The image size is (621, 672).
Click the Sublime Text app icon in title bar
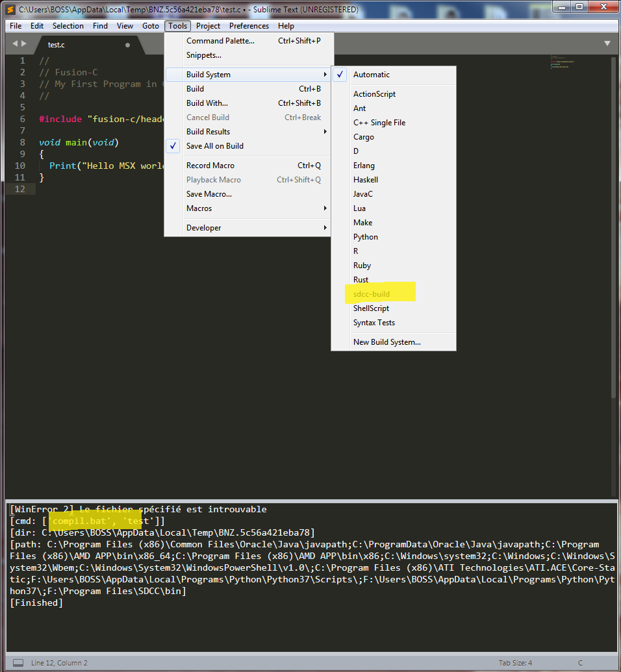10,9
